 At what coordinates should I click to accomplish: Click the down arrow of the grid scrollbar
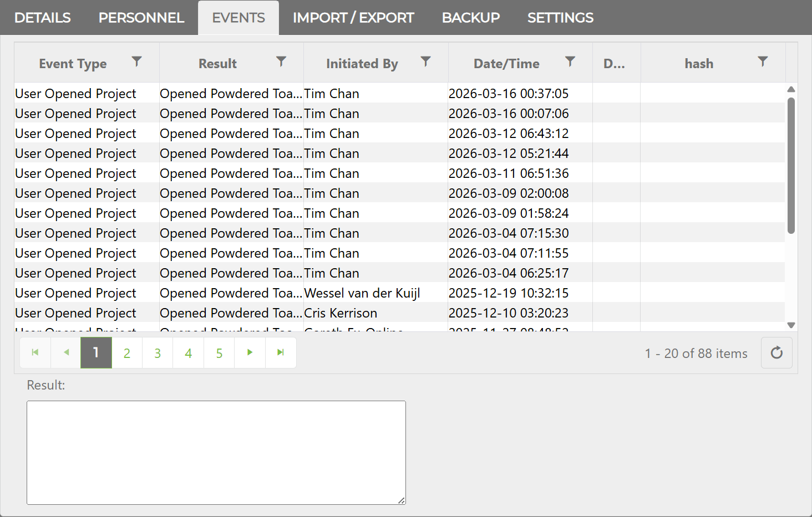[791, 325]
